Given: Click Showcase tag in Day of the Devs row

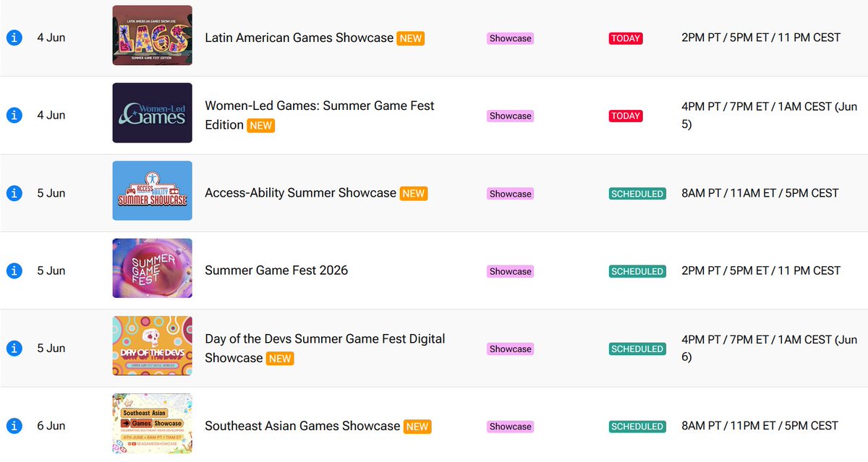Looking at the screenshot, I should point(511,348).
